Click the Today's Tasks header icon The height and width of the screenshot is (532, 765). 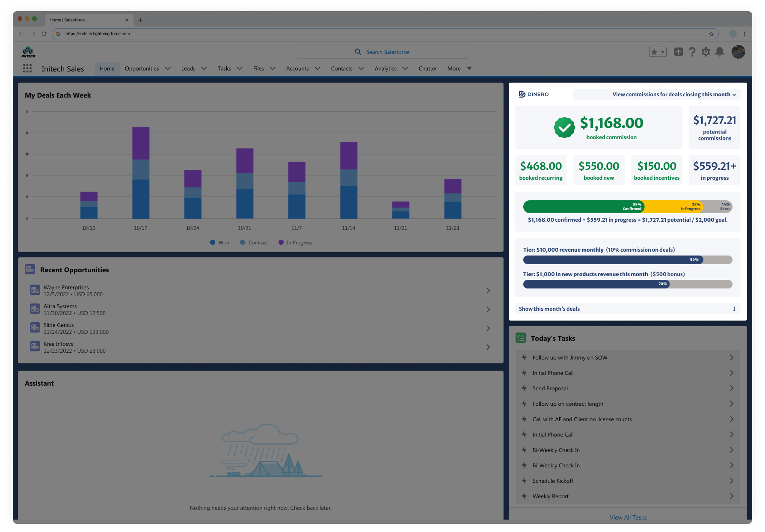coord(521,338)
